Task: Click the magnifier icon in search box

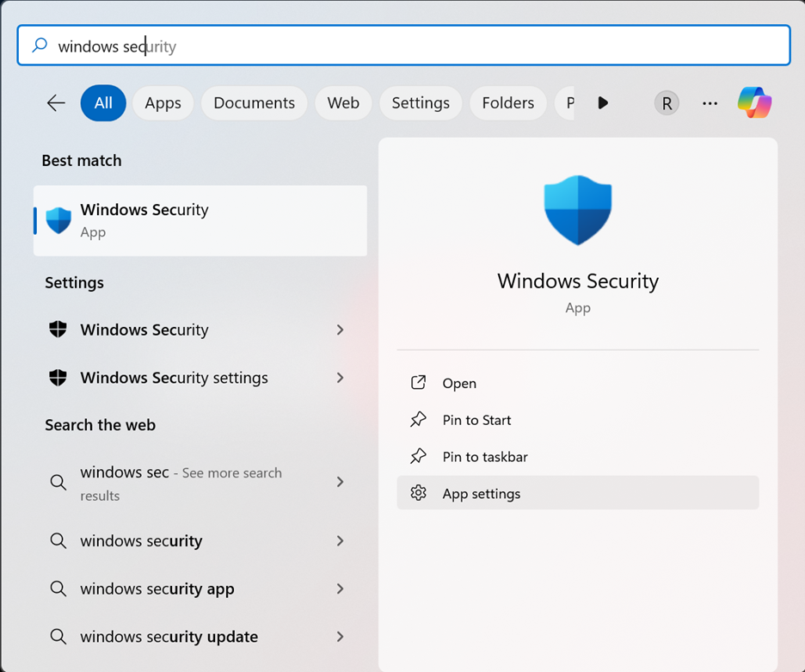Action: [40, 46]
